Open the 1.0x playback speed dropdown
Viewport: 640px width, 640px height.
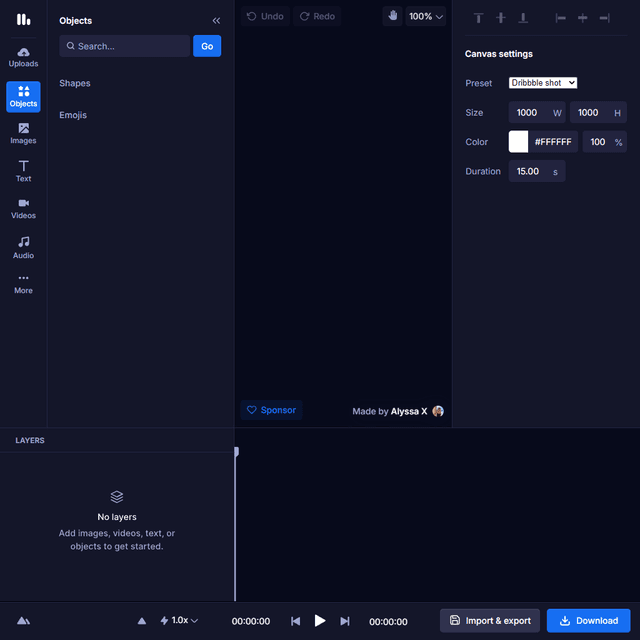[179, 621]
